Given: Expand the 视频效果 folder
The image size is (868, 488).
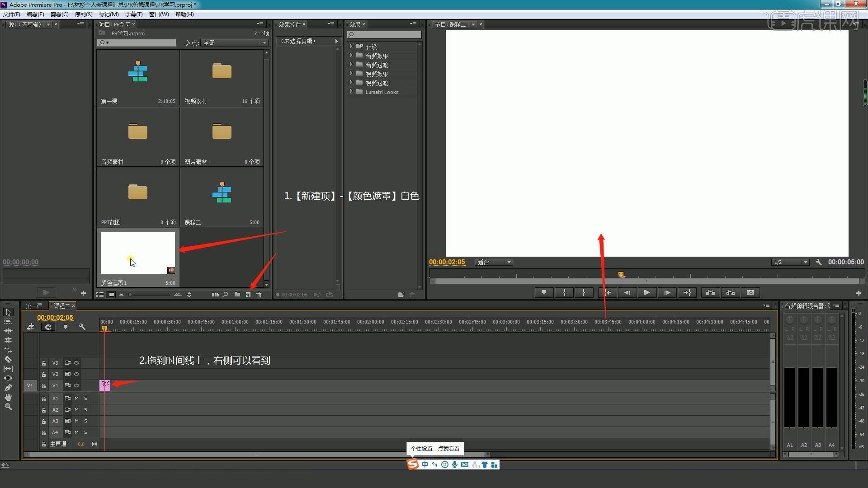Looking at the screenshot, I should [351, 73].
